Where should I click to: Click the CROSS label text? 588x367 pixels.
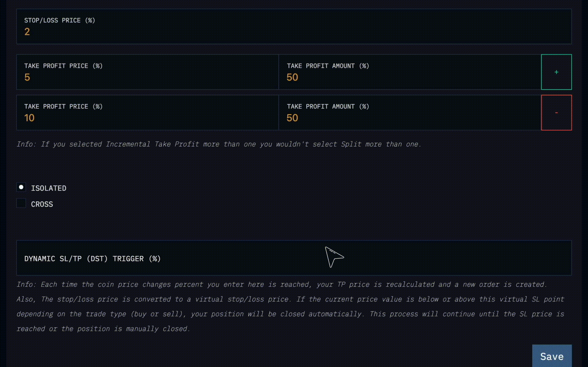tap(42, 204)
